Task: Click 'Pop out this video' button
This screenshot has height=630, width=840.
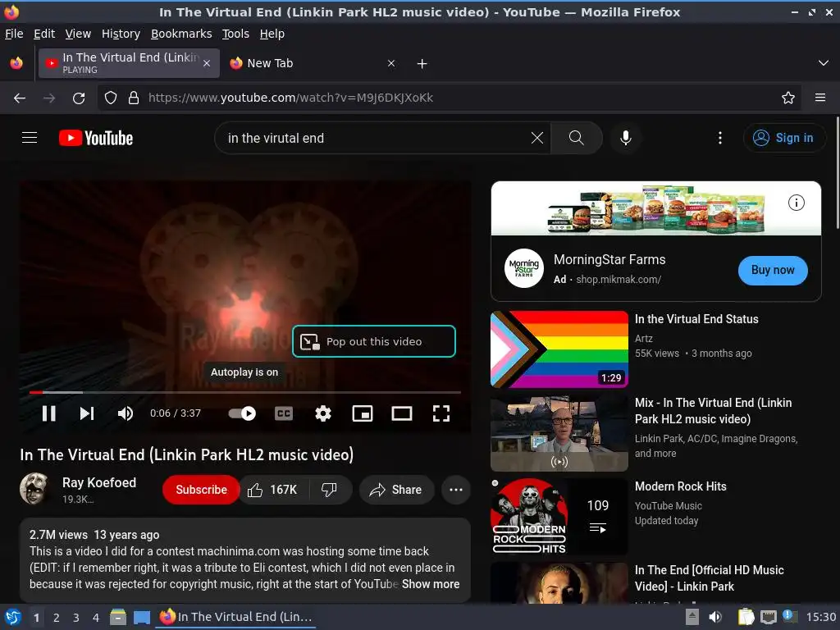Action: (x=374, y=341)
